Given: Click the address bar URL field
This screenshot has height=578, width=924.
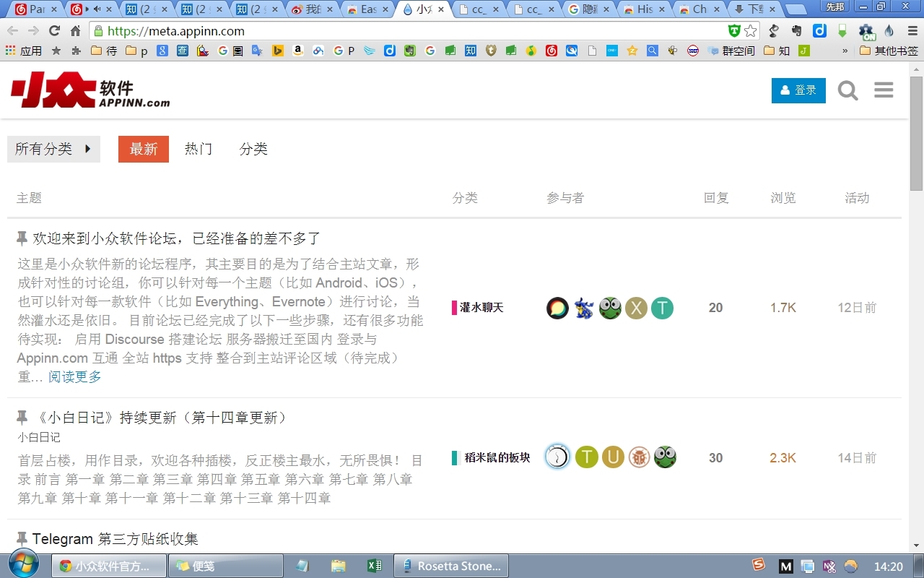Looking at the screenshot, I should coord(411,31).
